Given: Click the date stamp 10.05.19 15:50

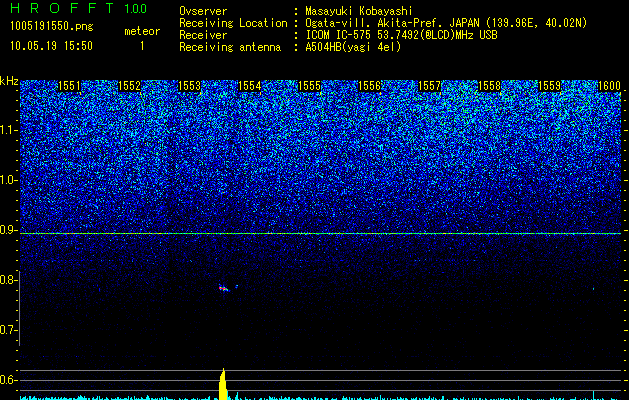Looking at the screenshot, I should point(51,46).
